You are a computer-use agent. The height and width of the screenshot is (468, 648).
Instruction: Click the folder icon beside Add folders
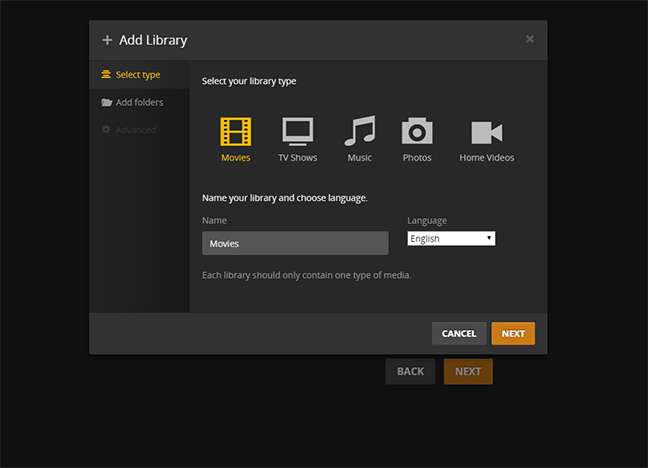coord(107,102)
